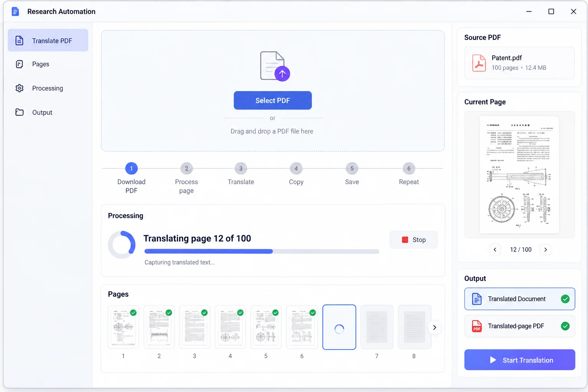This screenshot has height=392, width=588.
Task: Click the Processing gear icon in sidebar
Action: point(20,88)
